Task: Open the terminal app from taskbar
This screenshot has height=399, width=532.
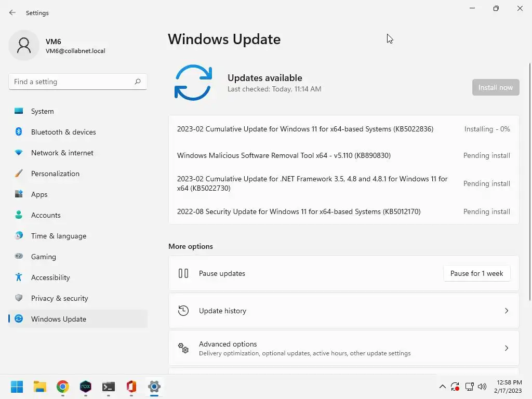Action: pos(109,387)
